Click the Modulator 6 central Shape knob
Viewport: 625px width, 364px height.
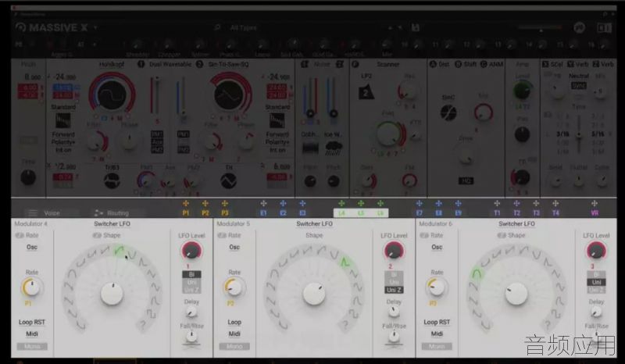(516, 294)
